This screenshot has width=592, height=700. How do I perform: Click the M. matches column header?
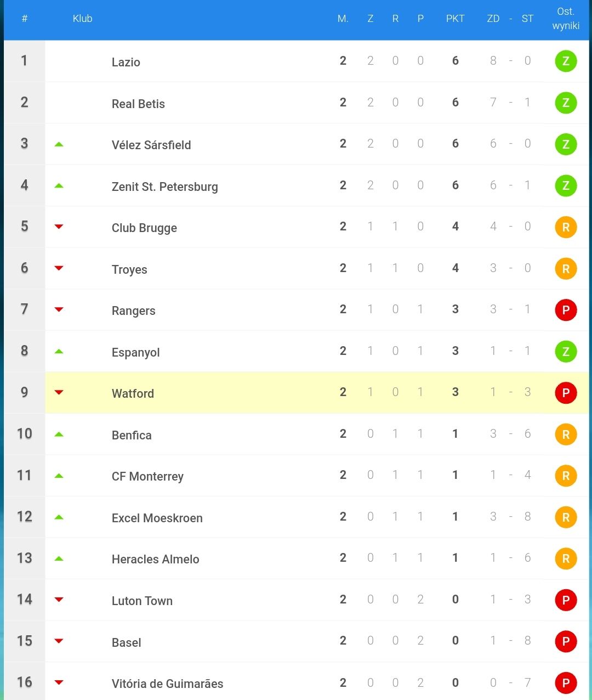pos(343,19)
